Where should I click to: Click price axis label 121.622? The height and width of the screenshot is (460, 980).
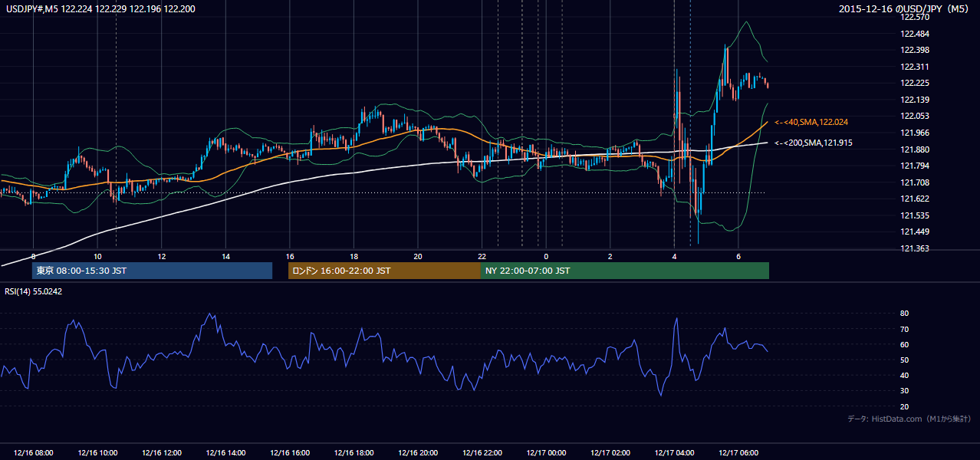coord(914,199)
